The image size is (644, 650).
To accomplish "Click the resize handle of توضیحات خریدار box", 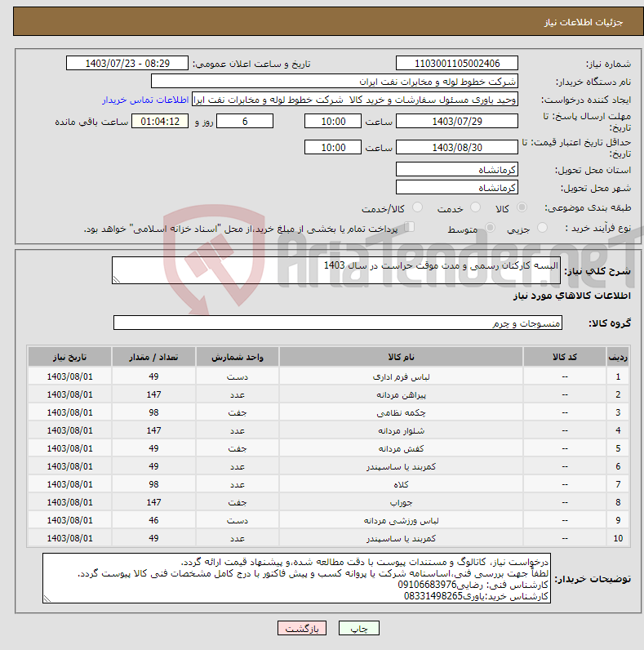I will [x=47, y=599].
